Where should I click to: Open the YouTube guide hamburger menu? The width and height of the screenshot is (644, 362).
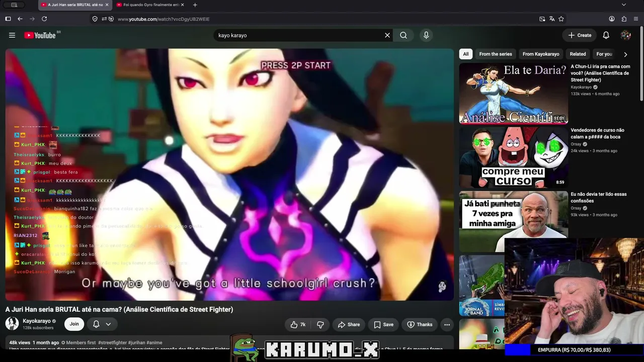tap(12, 35)
